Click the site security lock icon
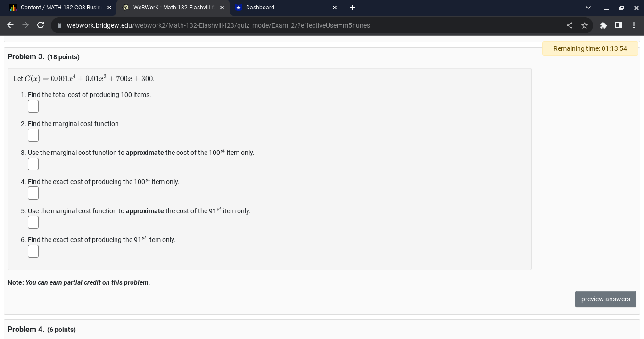Viewport: 644px width, 339px height. click(59, 25)
